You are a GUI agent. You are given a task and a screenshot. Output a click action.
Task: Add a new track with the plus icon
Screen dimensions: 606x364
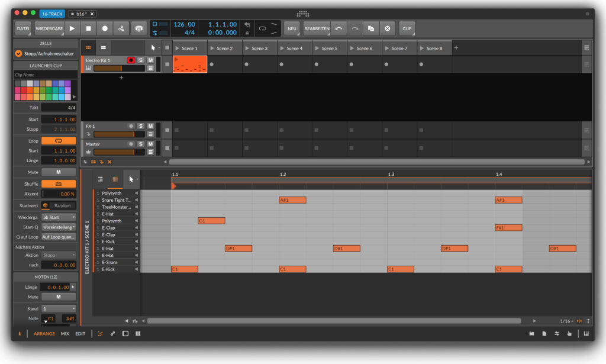coord(121,78)
